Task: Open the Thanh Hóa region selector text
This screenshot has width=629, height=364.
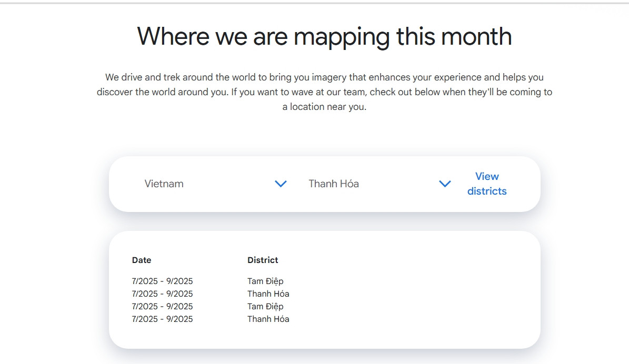Action: tap(334, 184)
